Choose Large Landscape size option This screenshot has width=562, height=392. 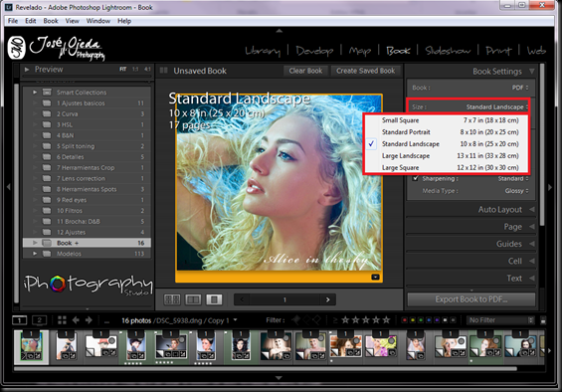(446, 155)
